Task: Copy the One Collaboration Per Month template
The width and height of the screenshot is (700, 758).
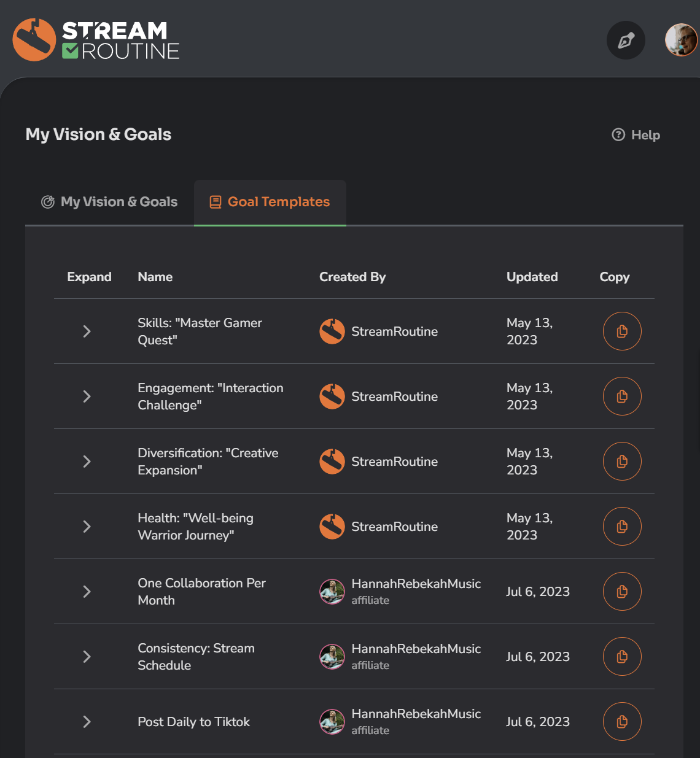Action: tap(622, 592)
